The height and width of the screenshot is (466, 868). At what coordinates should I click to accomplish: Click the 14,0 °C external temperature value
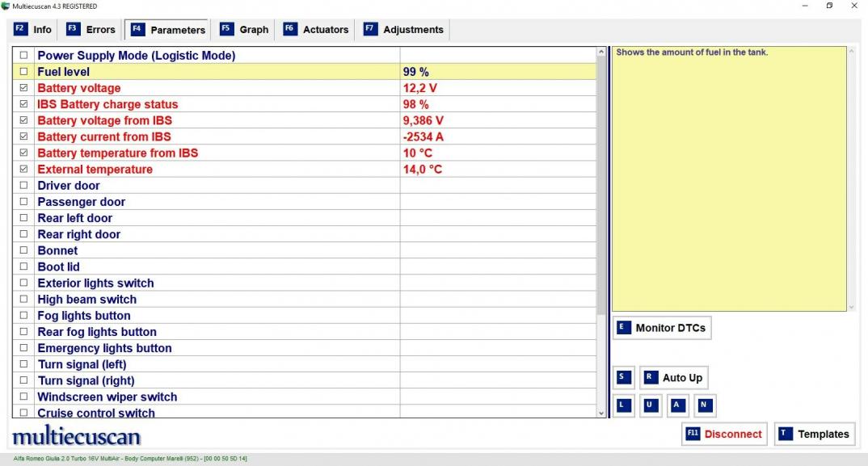423,170
